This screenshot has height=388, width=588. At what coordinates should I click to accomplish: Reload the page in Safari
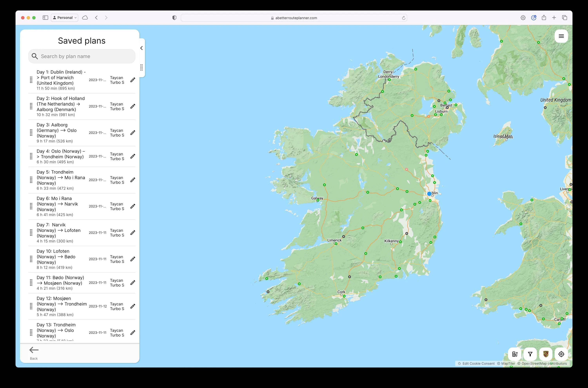click(x=403, y=18)
